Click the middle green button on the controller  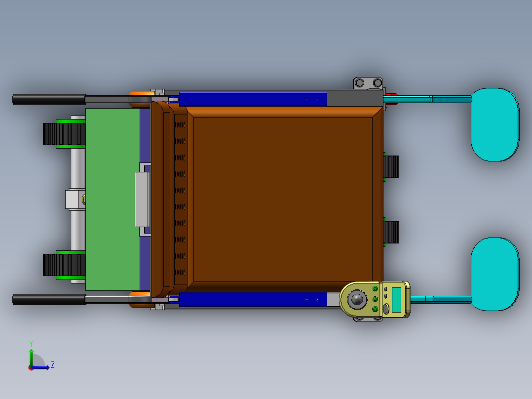click(375, 299)
